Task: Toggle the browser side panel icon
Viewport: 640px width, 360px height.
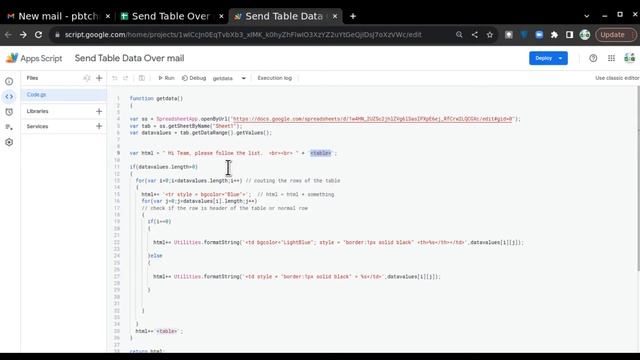Action: (x=569, y=35)
